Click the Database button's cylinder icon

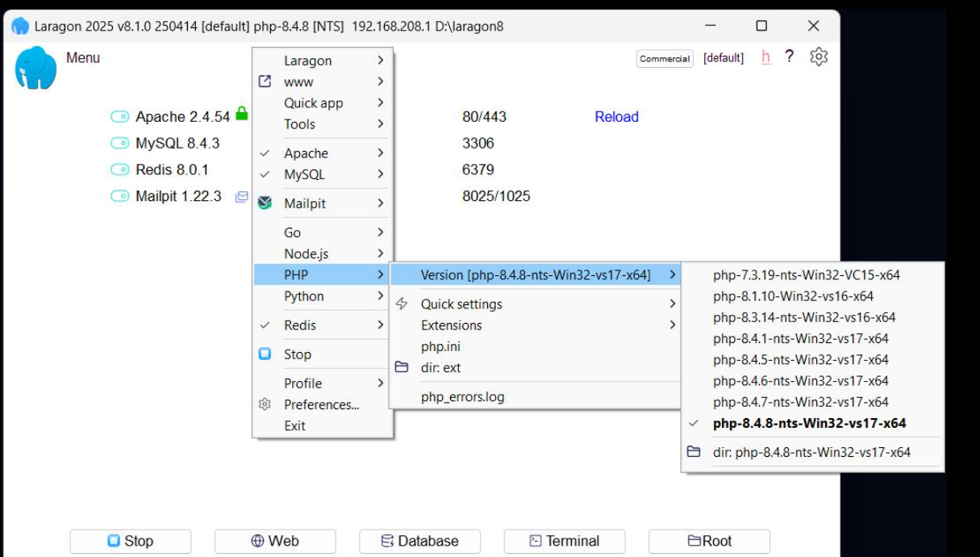388,541
